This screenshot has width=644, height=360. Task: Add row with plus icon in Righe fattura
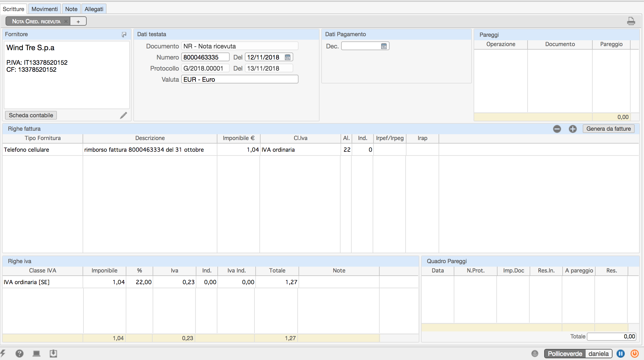point(573,129)
